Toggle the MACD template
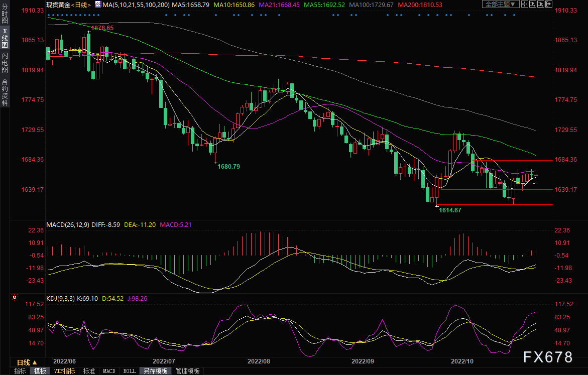 [x=109, y=371]
